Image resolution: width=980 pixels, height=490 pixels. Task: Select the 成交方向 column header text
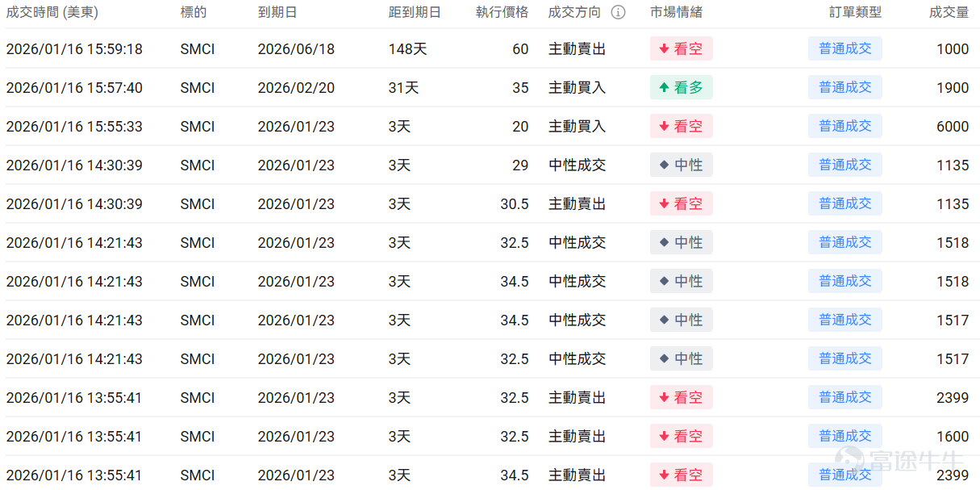click(574, 12)
